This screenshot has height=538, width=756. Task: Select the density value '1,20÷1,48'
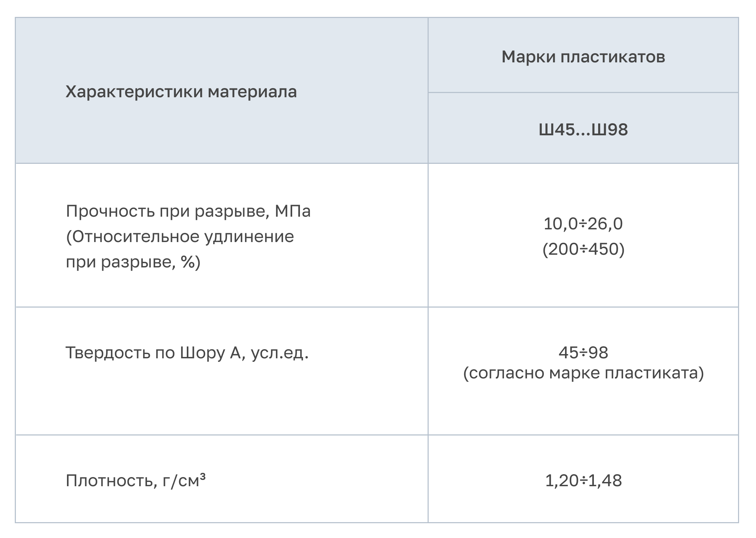click(583, 481)
